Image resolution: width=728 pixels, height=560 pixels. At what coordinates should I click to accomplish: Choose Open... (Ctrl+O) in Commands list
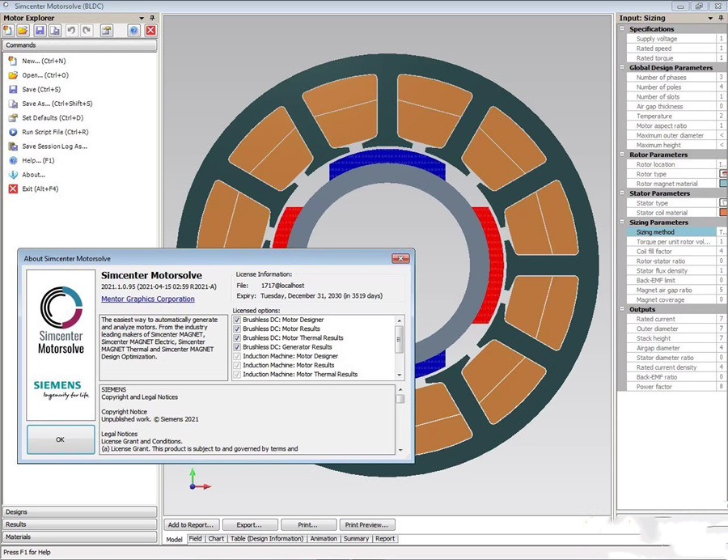(45, 75)
